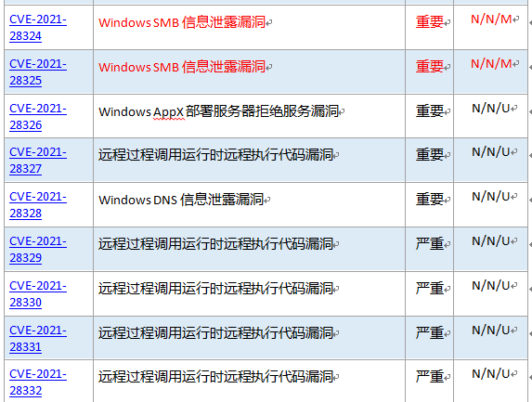
Task: Click the CVE-2021-28327 hyperlink
Action: 38,160
